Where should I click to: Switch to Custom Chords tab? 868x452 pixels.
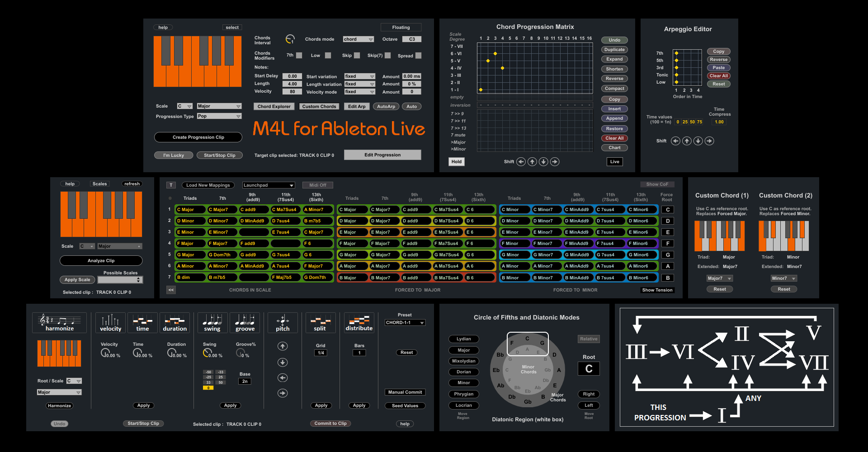point(319,107)
